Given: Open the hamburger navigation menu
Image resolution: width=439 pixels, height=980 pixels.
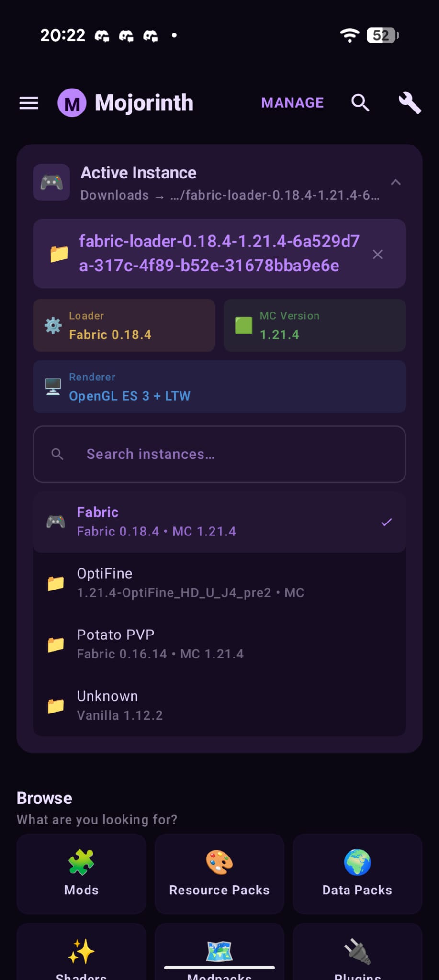Looking at the screenshot, I should coord(28,102).
